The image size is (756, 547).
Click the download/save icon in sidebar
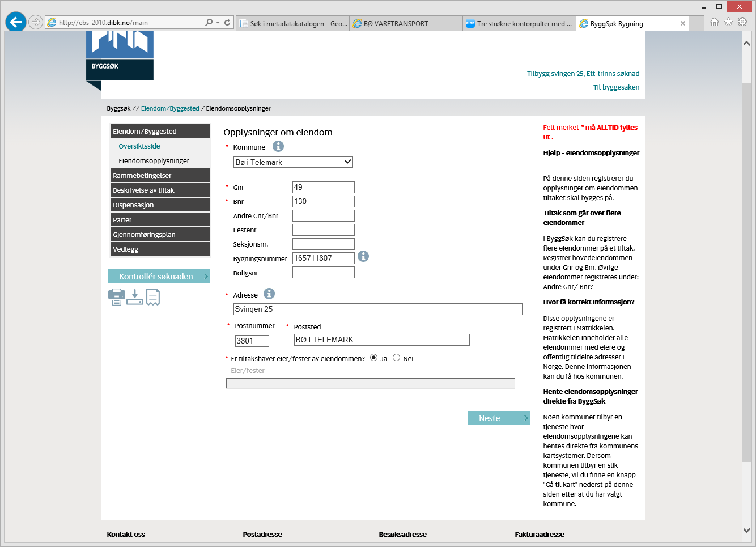tap(134, 297)
